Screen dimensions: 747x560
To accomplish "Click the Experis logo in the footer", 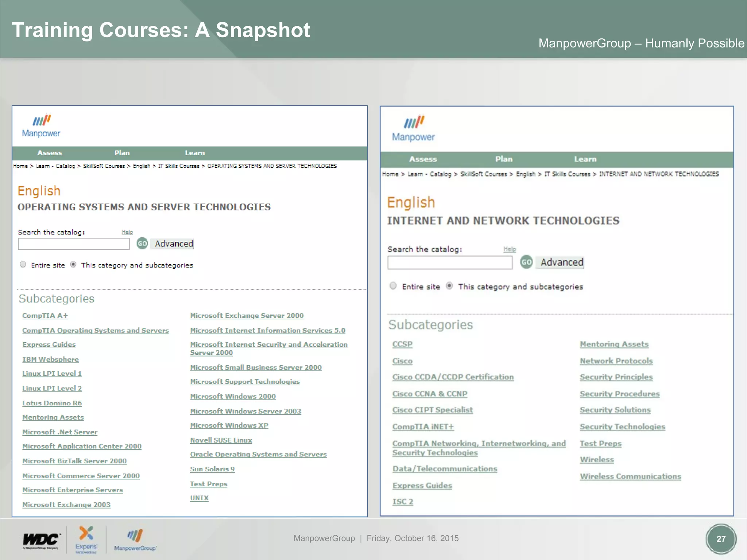I will (86, 540).
